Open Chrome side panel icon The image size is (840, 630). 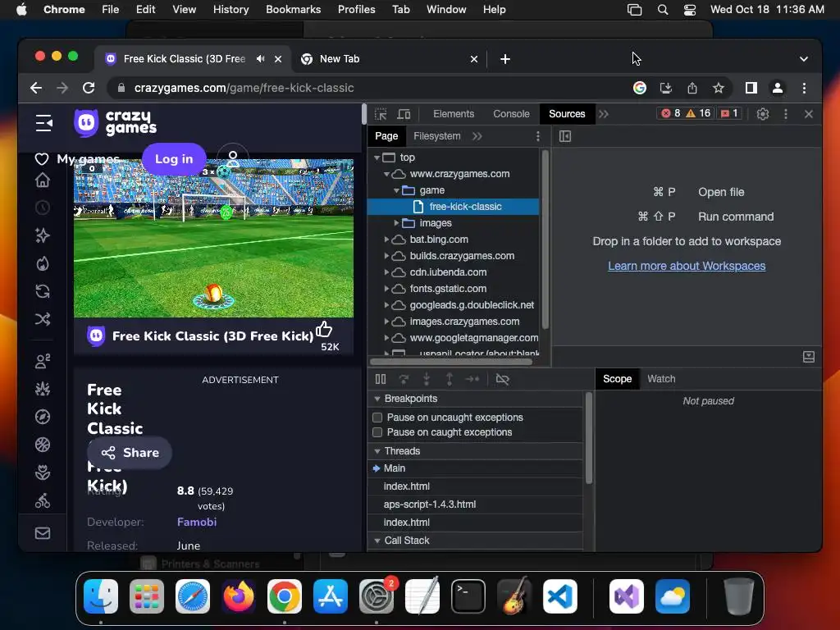click(x=751, y=88)
